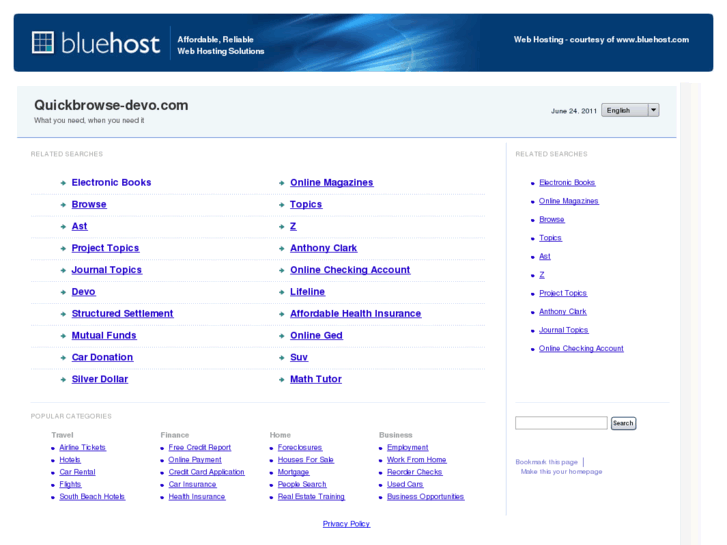
Task: Open the Reorder Checks link
Action: click(x=415, y=472)
